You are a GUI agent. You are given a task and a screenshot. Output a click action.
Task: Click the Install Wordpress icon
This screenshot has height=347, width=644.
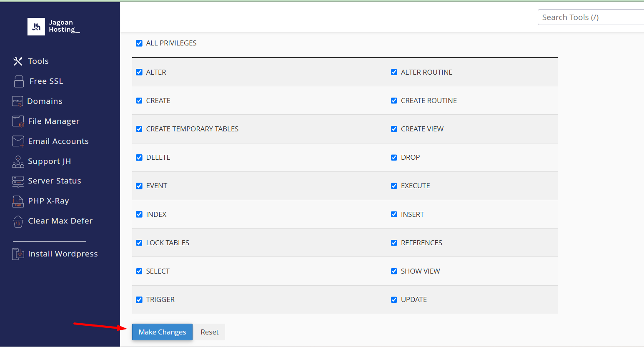point(18,254)
